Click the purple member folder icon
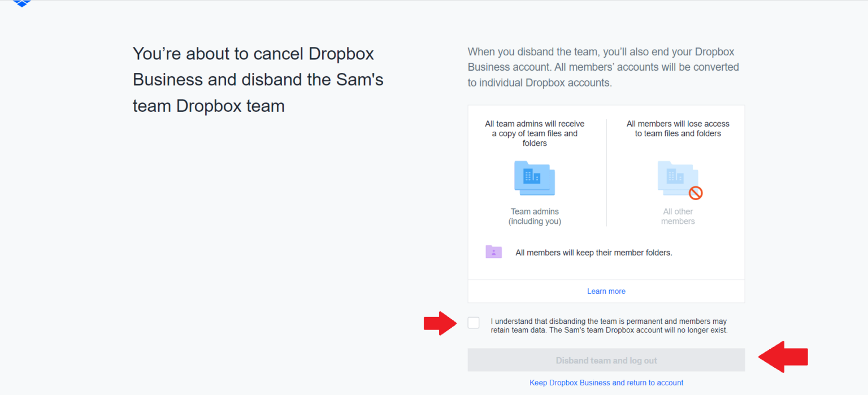The width and height of the screenshot is (868, 395). tap(493, 252)
